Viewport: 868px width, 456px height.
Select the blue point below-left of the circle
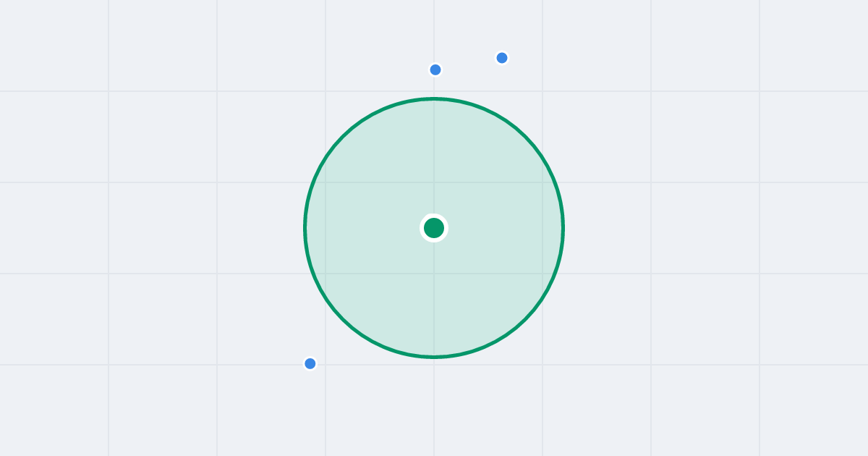[x=310, y=363]
